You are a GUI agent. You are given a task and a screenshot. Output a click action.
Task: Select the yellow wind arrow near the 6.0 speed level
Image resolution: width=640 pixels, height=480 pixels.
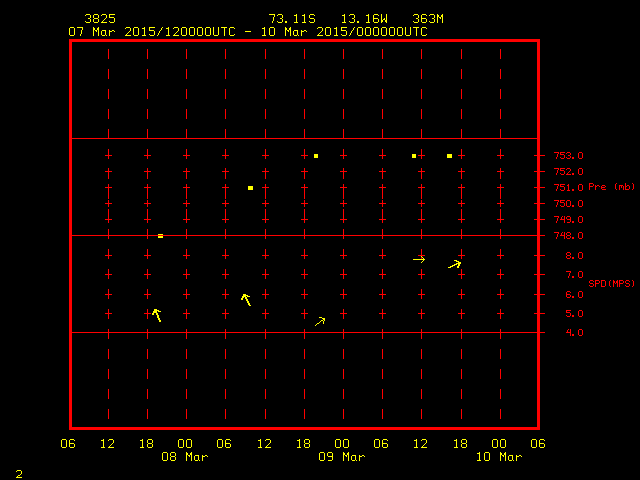pos(246,299)
